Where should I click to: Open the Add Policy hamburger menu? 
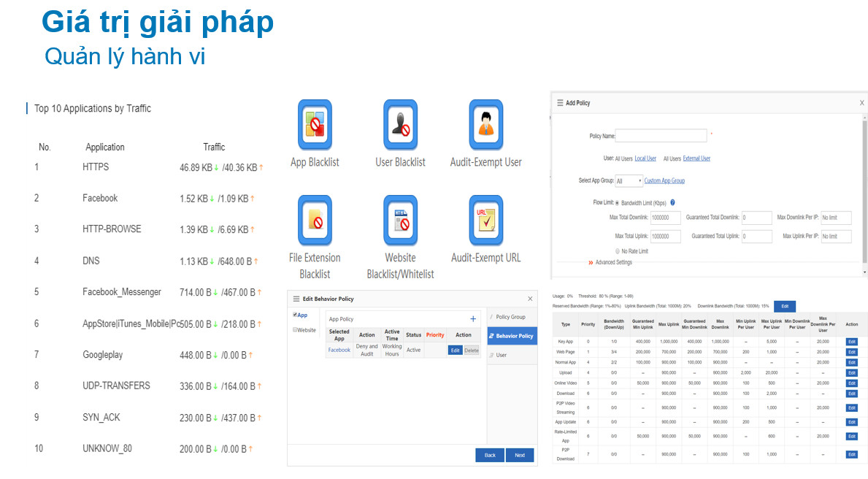point(560,103)
